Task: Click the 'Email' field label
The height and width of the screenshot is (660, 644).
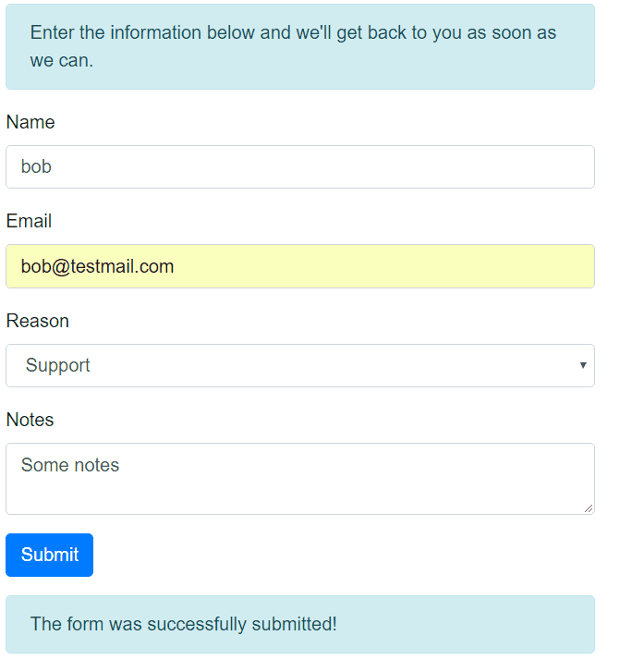Action: [x=29, y=221]
